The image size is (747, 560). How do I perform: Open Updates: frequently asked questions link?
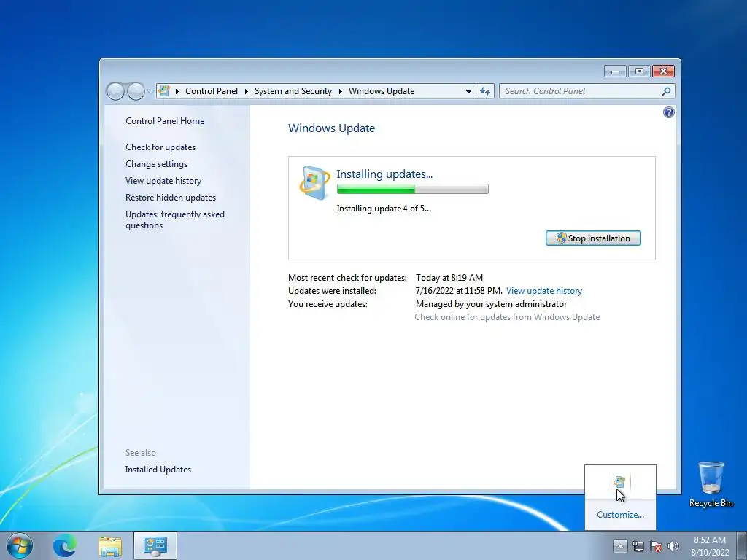pyautogui.click(x=175, y=219)
